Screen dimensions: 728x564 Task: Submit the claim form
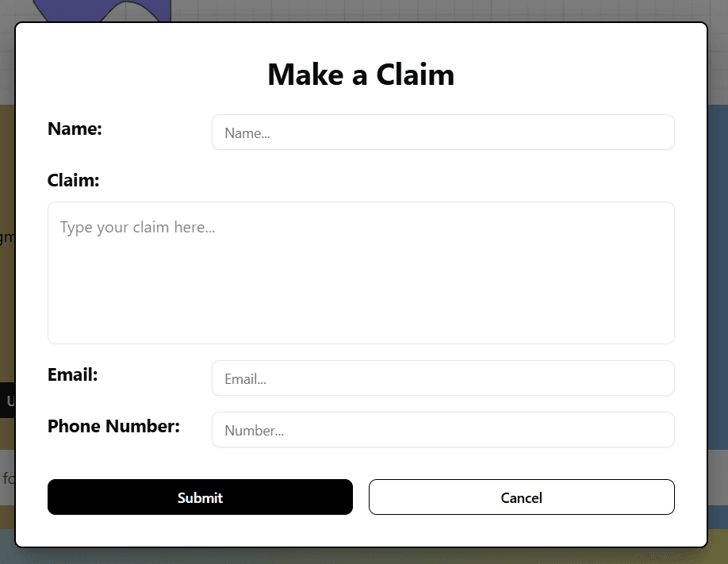(200, 497)
